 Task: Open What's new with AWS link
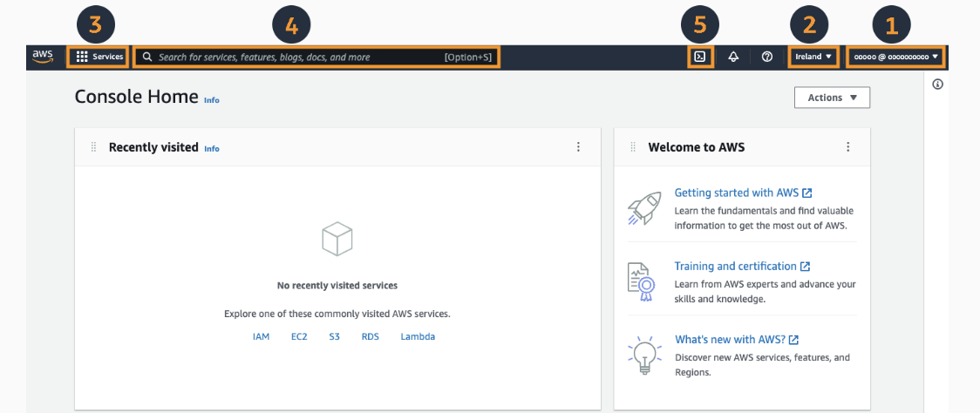click(737, 340)
